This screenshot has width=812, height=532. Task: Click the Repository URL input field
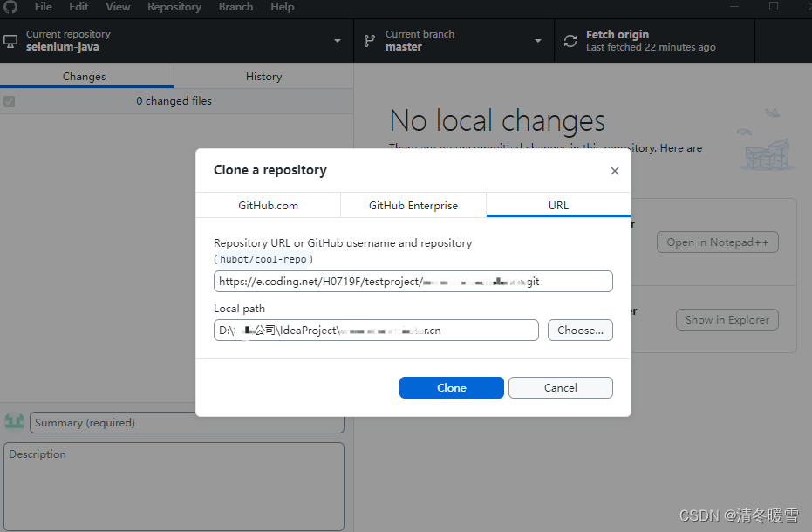pos(413,282)
